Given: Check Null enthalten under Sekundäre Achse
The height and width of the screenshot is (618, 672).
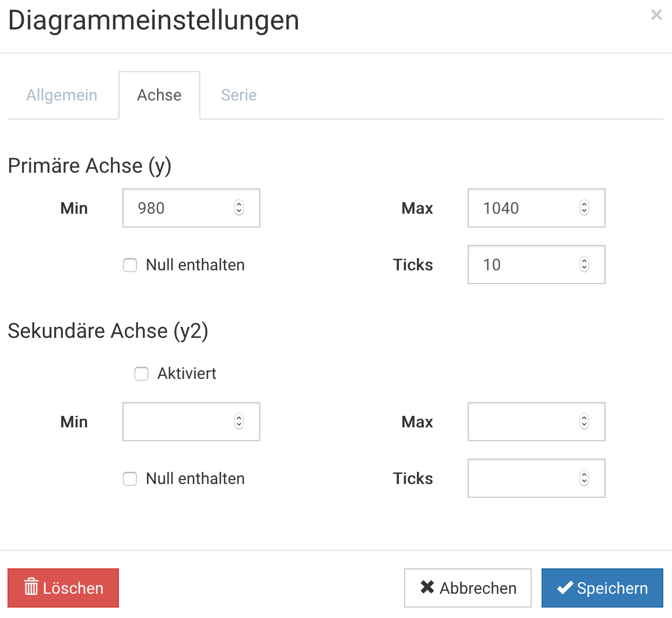Looking at the screenshot, I should click(x=130, y=479).
